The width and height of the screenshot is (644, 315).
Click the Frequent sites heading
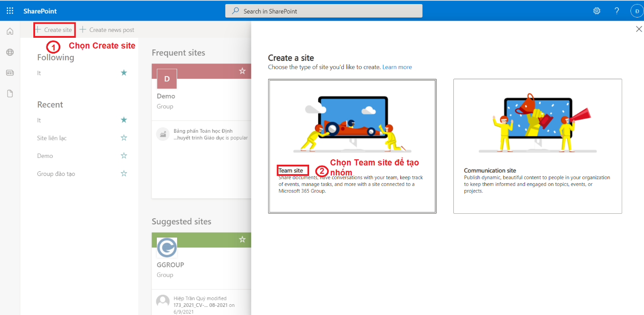click(x=178, y=53)
